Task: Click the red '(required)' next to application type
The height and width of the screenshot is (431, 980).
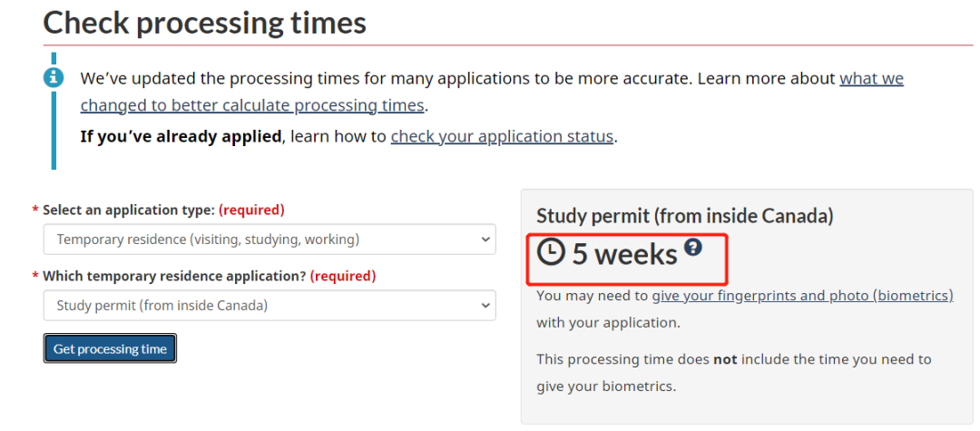Action: 251,210
